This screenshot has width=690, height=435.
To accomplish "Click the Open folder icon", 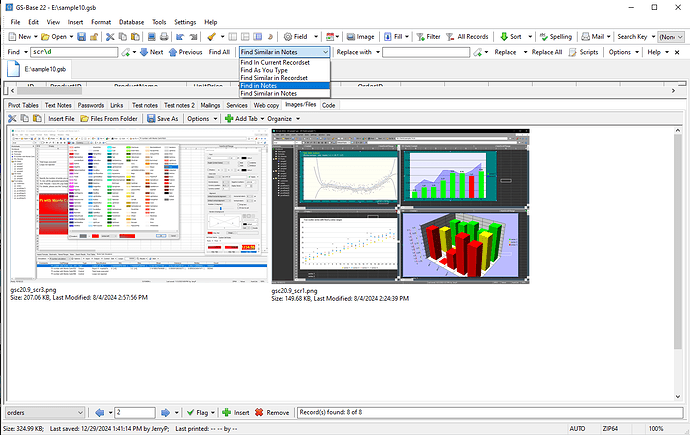I will coord(45,37).
